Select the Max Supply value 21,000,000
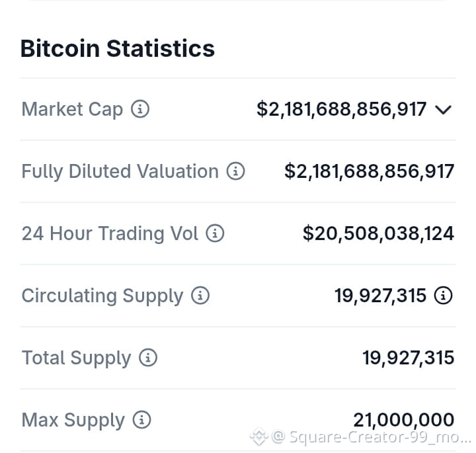The width and height of the screenshot is (476, 453). (x=404, y=420)
